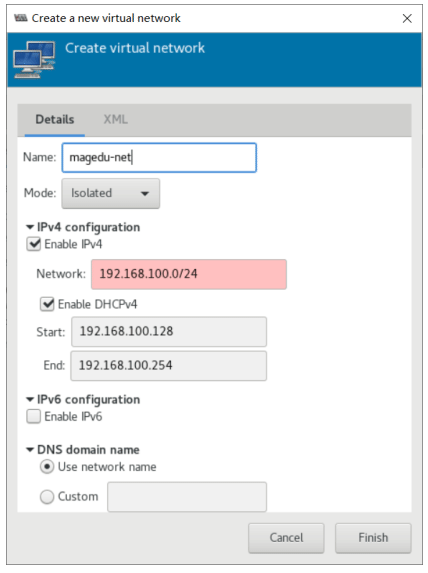The width and height of the screenshot is (428, 573).
Task: Switch to the XML tab
Action: coord(115,119)
